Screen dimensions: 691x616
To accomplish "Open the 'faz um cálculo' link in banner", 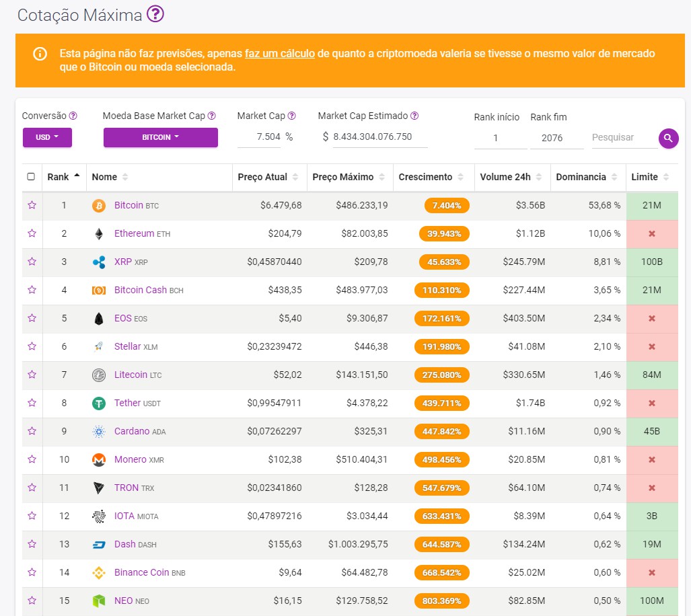I will pos(280,54).
